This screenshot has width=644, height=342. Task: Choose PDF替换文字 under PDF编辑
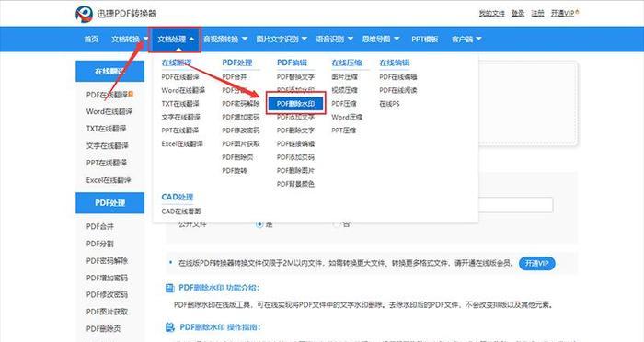tap(295, 77)
